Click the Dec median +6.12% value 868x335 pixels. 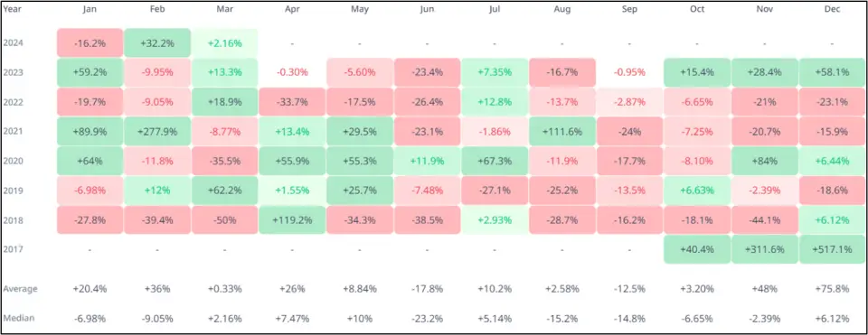click(x=832, y=319)
